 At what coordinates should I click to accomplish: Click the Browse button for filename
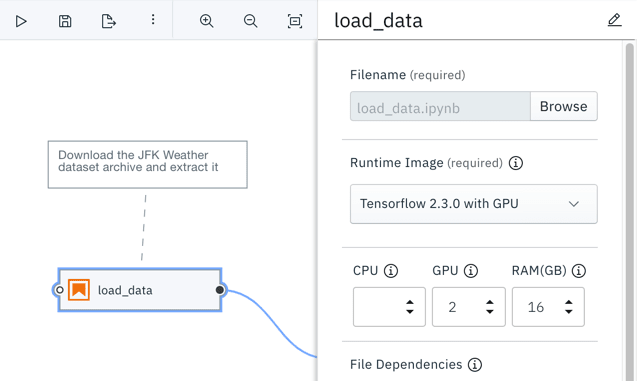563,106
